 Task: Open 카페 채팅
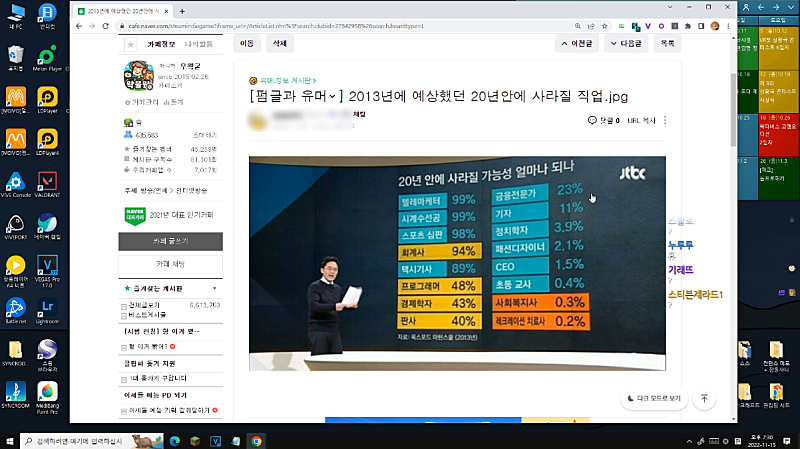[170, 264]
